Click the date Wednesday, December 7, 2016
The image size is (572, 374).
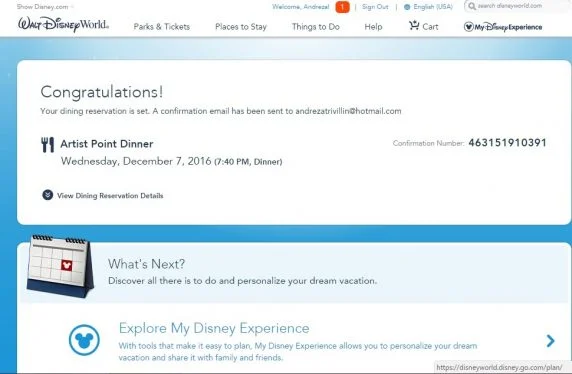pos(136,161)
